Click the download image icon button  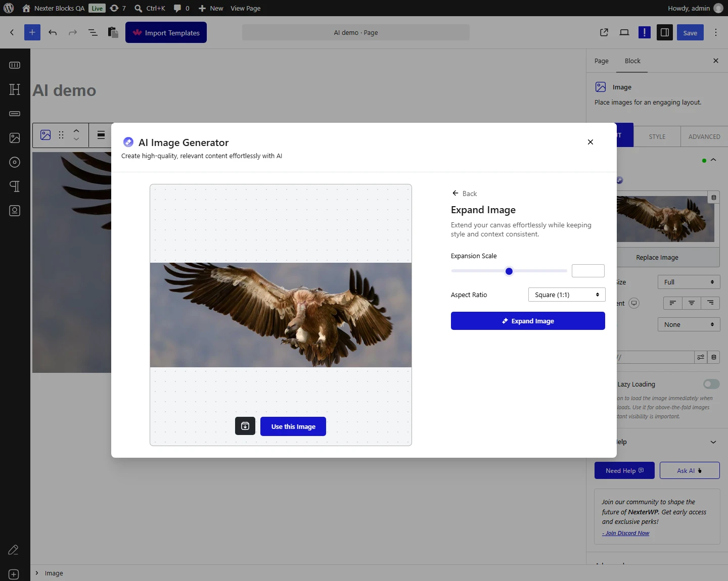245,426
